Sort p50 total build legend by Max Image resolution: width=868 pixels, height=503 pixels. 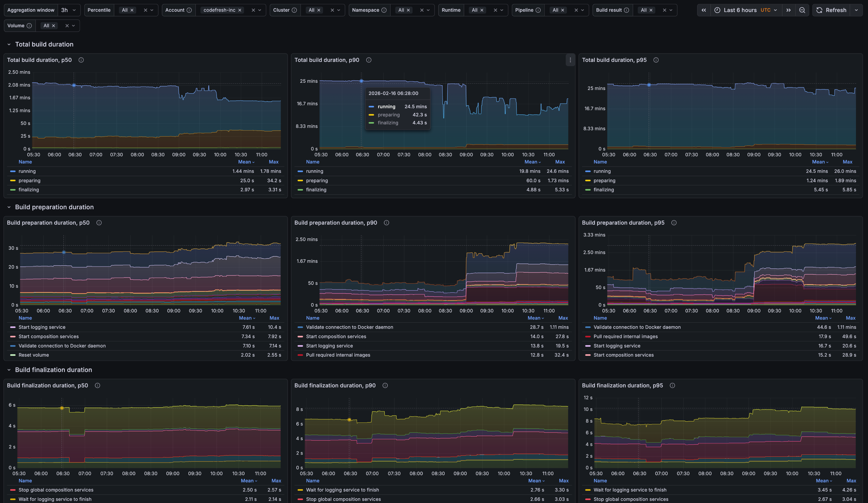274,162
